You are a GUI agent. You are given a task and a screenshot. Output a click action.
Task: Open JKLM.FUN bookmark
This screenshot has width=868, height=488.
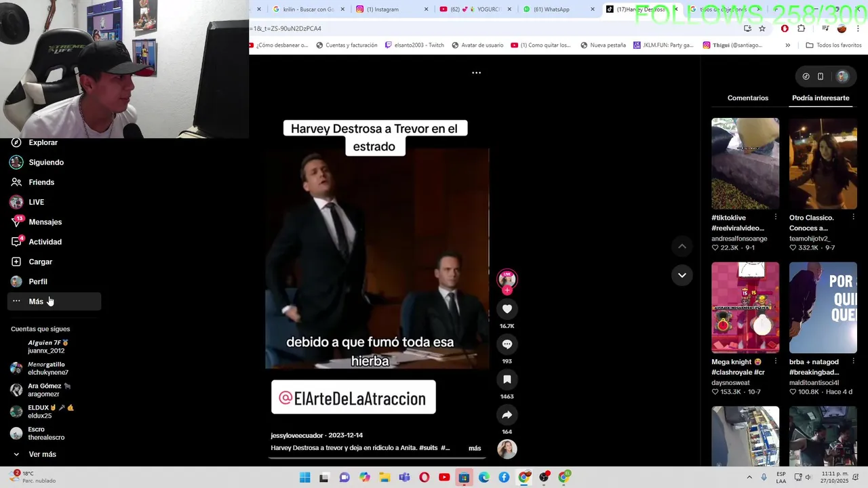pyautogui.click(x=663, y=45)
